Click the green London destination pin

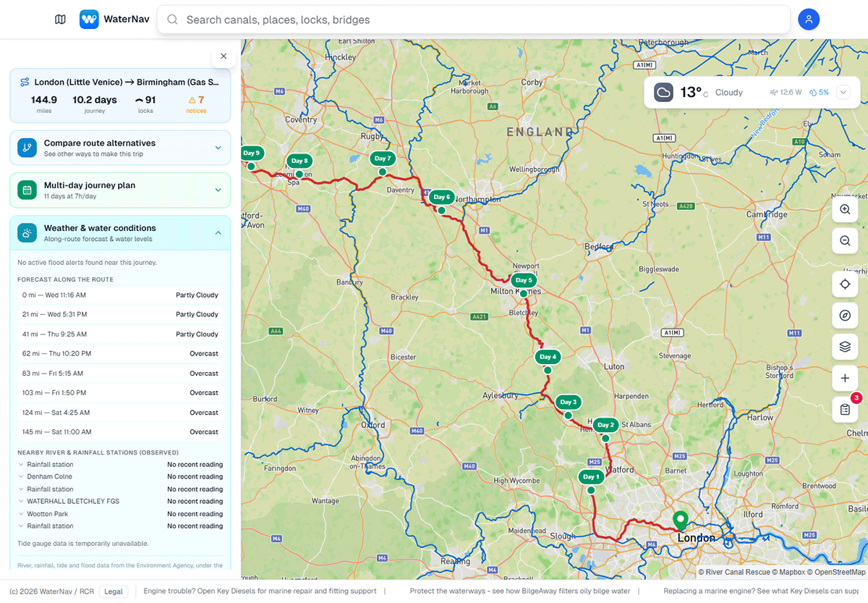680,521
